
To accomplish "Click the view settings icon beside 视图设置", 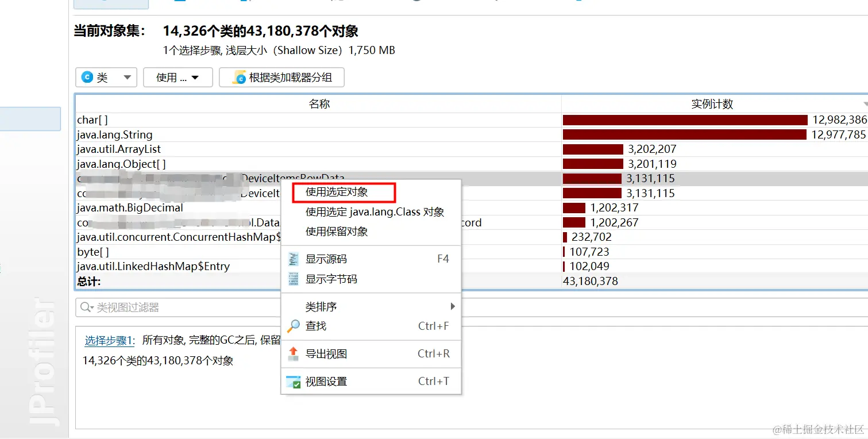I will pos(294,382).
